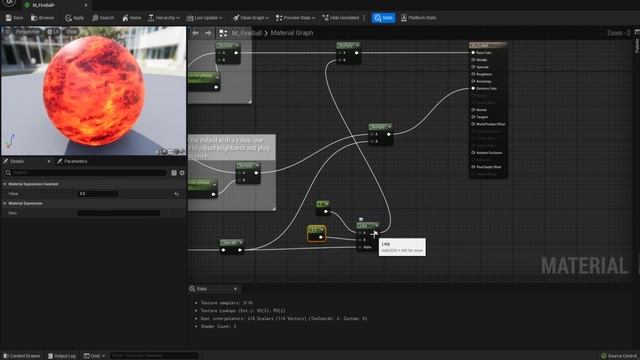Image resolution: width=640 pixels, height=360 pixels.
Task: Click the Normal input pin
Action: pos(473,110)
